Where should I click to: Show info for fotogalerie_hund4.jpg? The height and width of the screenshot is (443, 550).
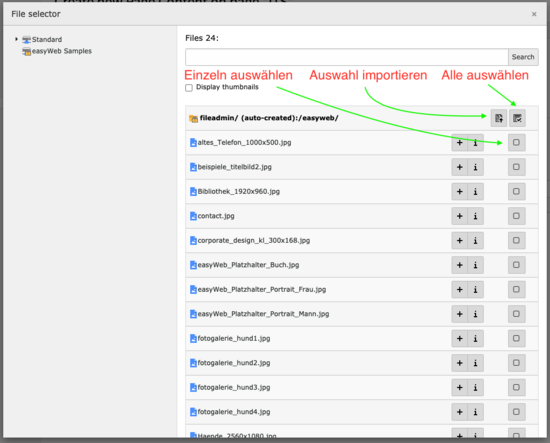click(476, 412)
